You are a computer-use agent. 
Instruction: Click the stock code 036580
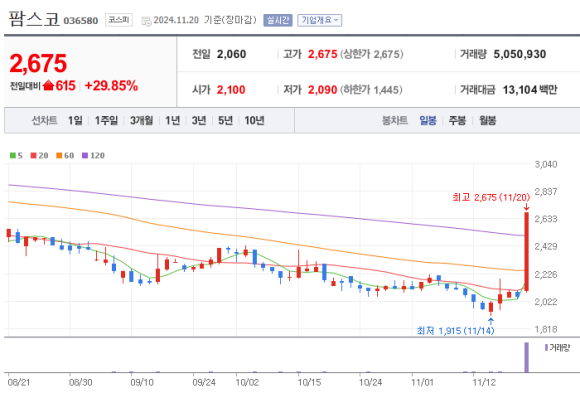81,20
